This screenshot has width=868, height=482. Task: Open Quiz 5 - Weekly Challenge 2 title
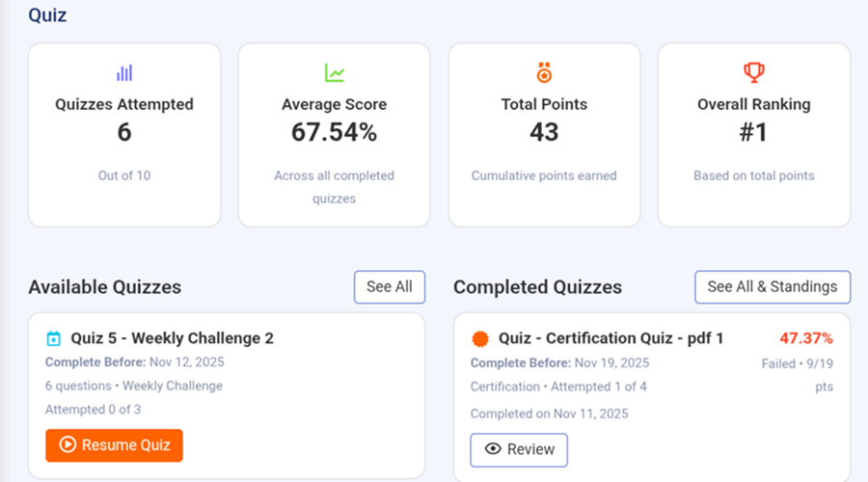[172, 338]
